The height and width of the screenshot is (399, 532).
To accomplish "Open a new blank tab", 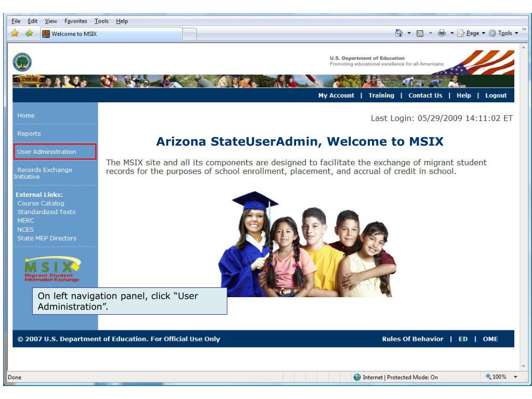I will pos(190,34).
